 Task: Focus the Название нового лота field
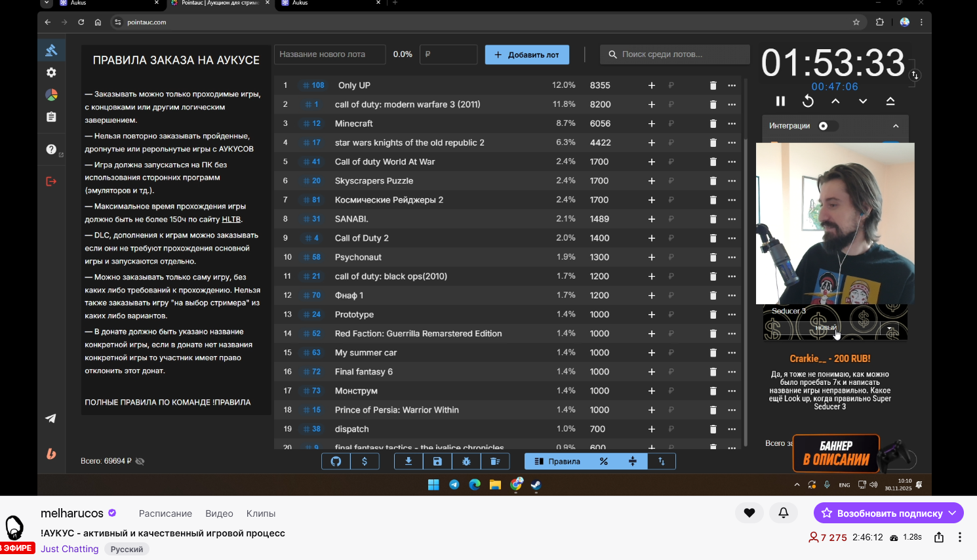[330, 54]
